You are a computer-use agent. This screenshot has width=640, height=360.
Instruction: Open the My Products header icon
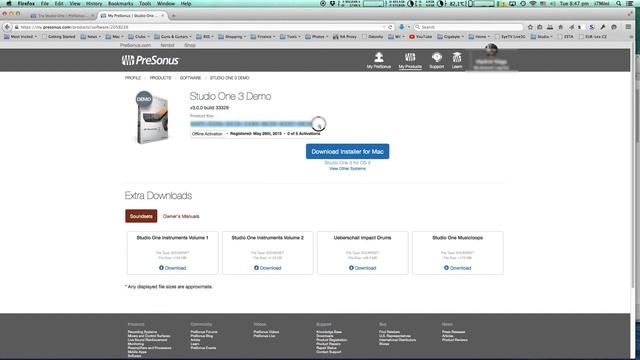[410, 60]
